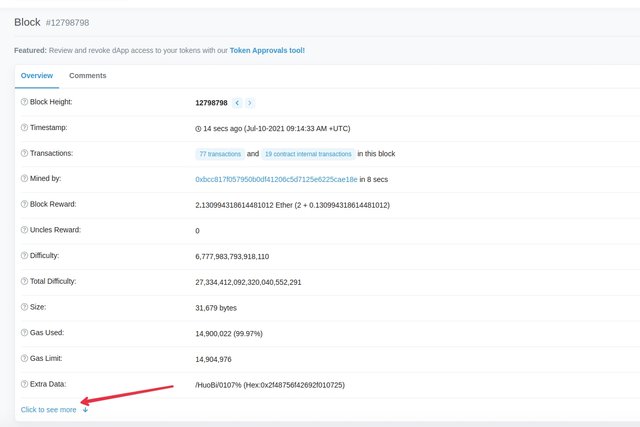This screenshot has width=640, height=427.
Task: Select the /HuoBi/0107% extra data text
Action: 218,385
